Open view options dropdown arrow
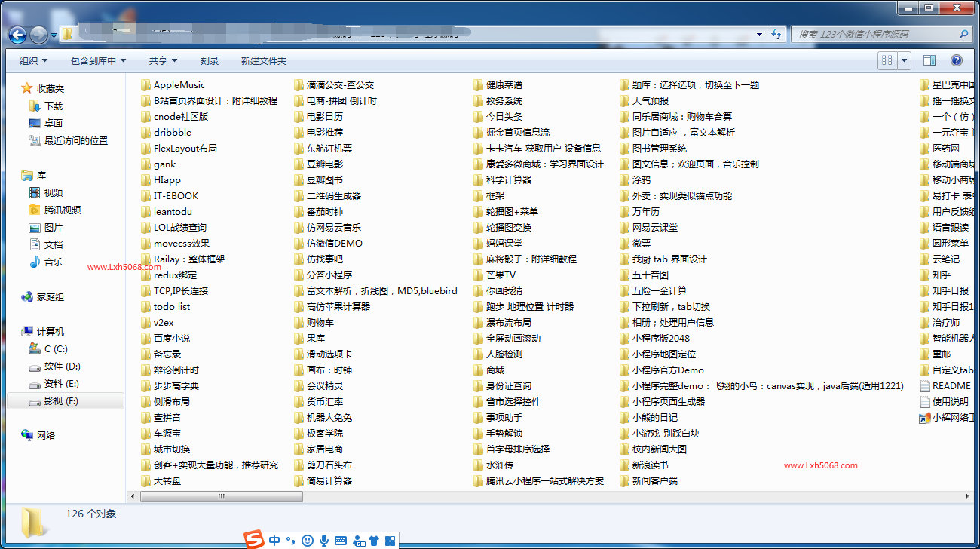Image resolution: width=980 pixels, height=549 pixels. click(905, 60)
